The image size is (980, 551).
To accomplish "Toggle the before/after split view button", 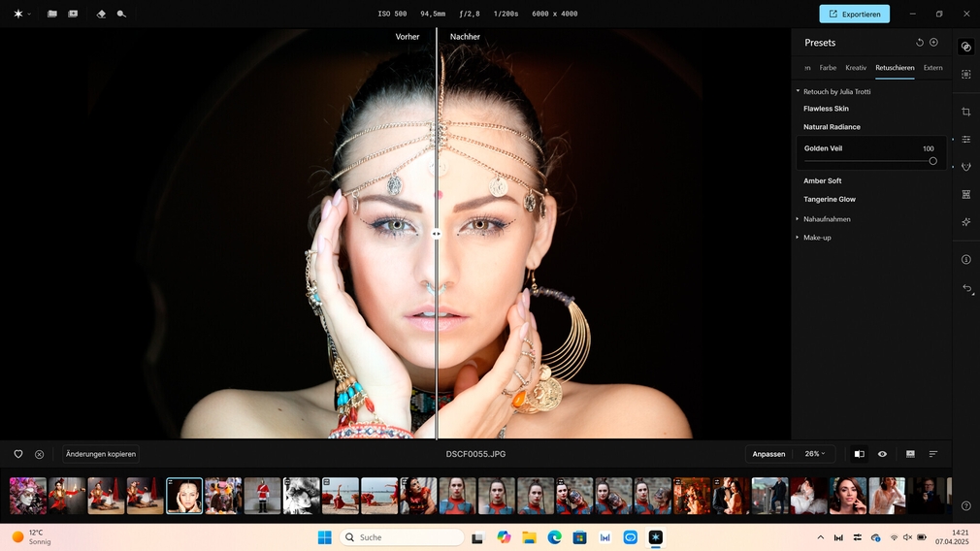I will point(859,454).
